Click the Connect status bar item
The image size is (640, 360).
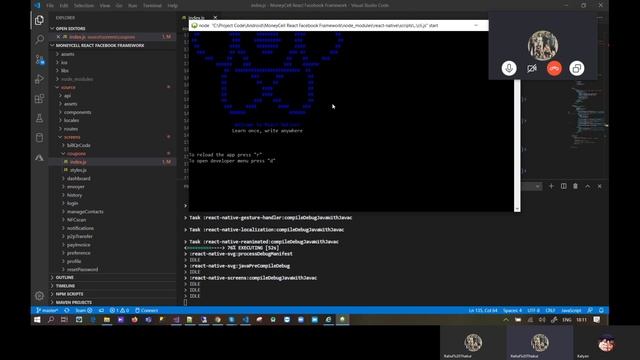coord(146,311)
